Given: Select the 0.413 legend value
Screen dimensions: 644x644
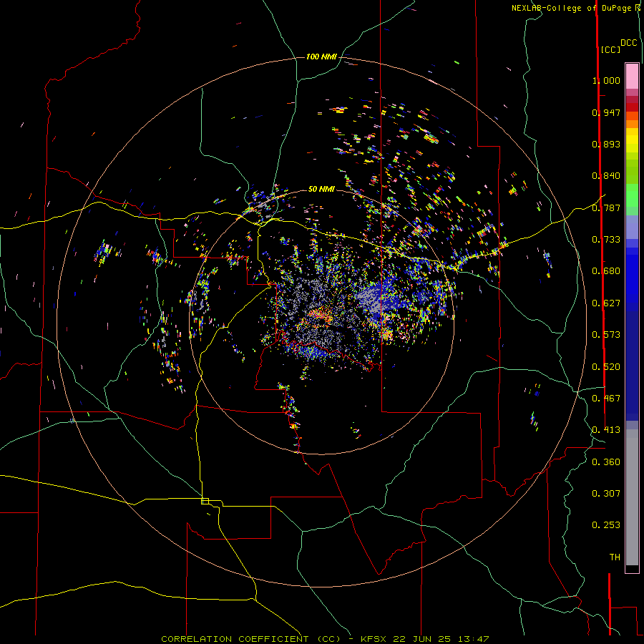Looking at the screenshot, I should tap(606, 429).
